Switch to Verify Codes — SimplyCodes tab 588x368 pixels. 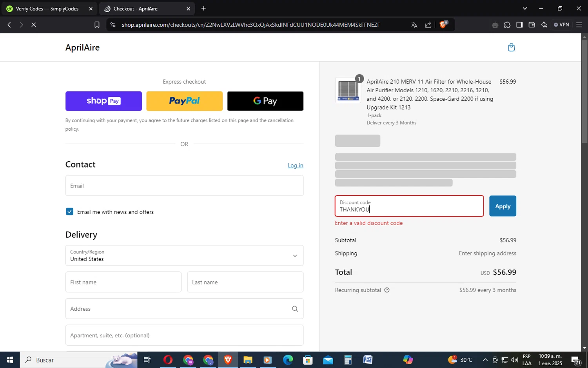pyautogui.click(x=49, y=9)
